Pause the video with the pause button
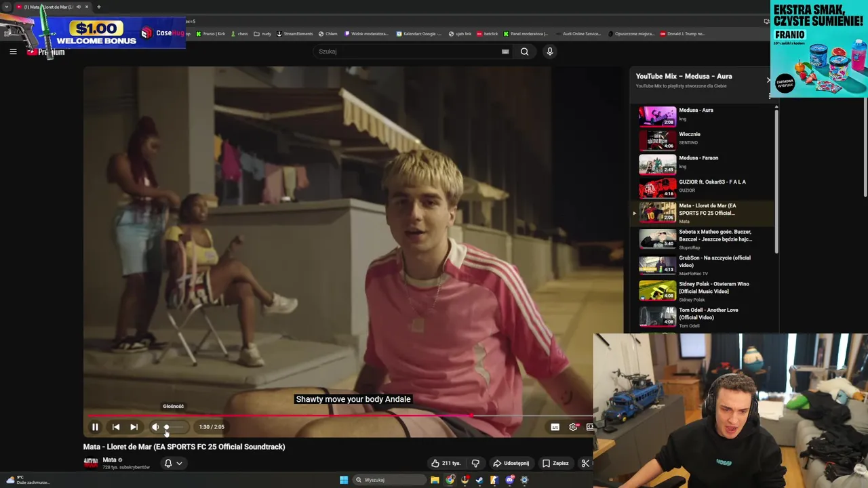Image resolution: width=868 pixels, height=488 pixels. click(x=95, y=427)
